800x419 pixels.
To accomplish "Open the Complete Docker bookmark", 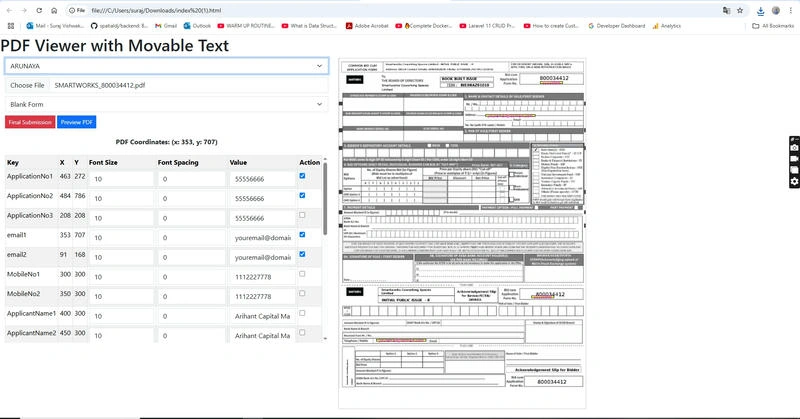I will pos(424,26).
